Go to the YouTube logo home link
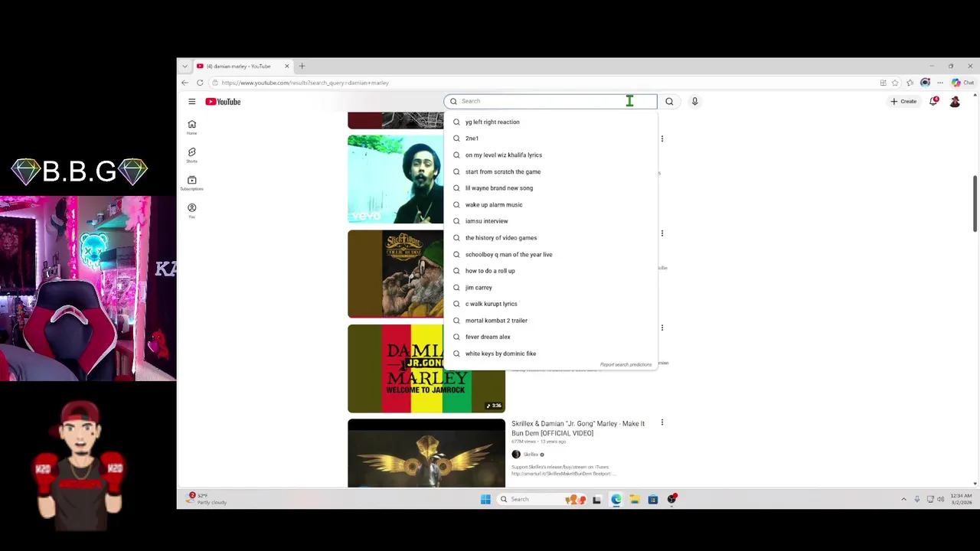This screenshot has width=980, height=551. 223,101
